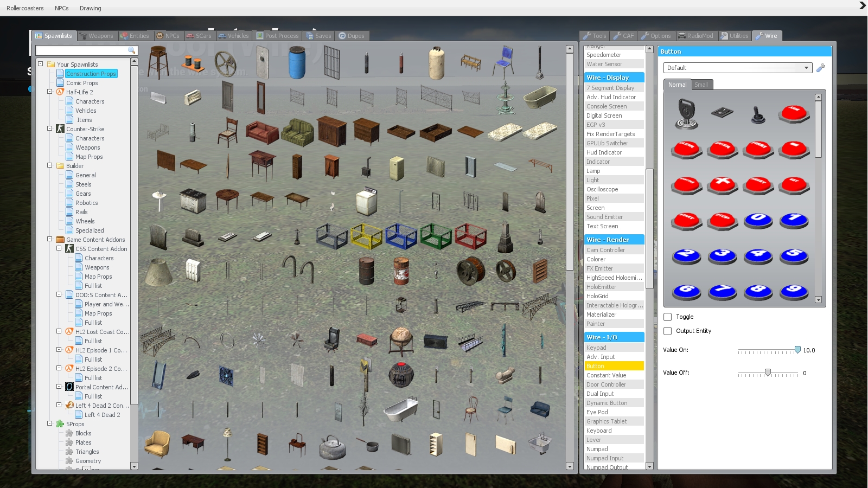Screen dimensions: 868x488
Task: Switch to the Options tool tab
Action: [x=656, y=36]
